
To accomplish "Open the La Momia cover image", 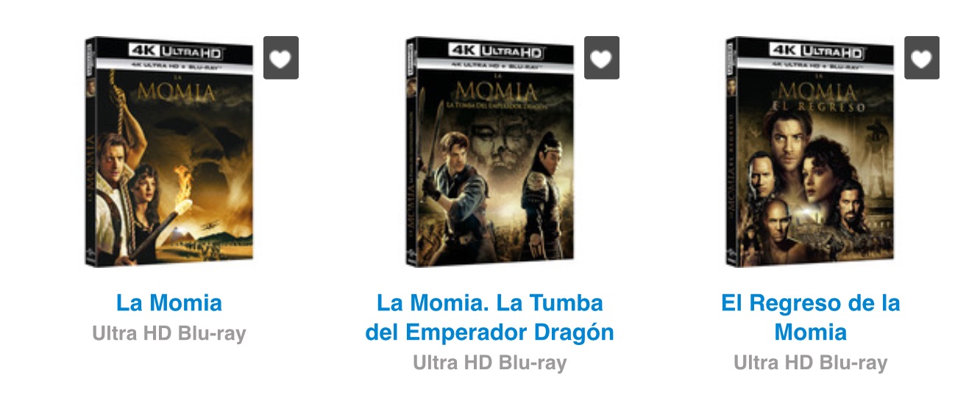I will [168, 152].
